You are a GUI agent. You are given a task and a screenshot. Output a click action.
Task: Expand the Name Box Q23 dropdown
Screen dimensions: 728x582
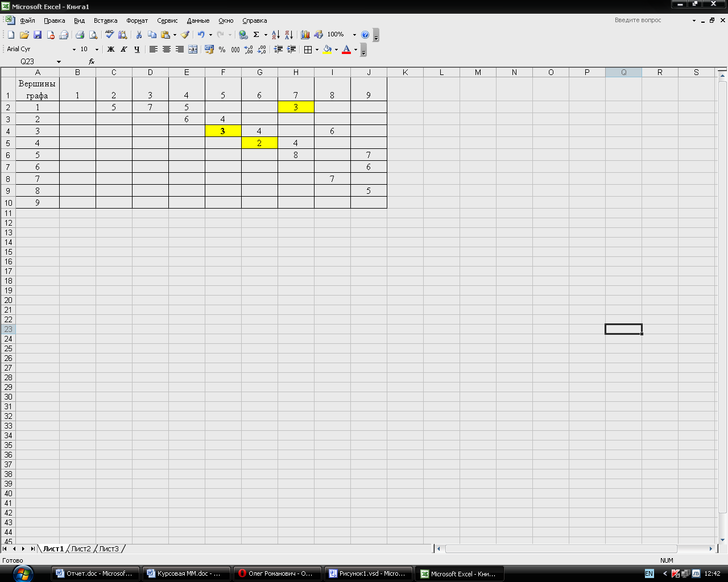(x=59, y=61)
